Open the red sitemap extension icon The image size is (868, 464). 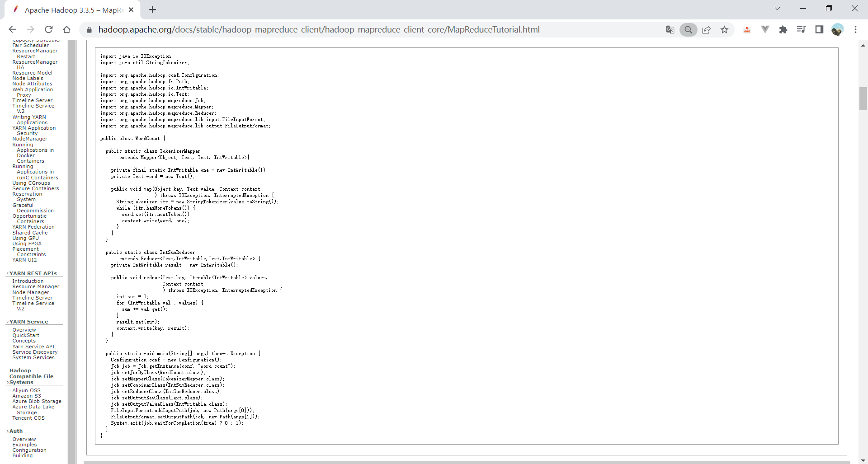point(747,29)
